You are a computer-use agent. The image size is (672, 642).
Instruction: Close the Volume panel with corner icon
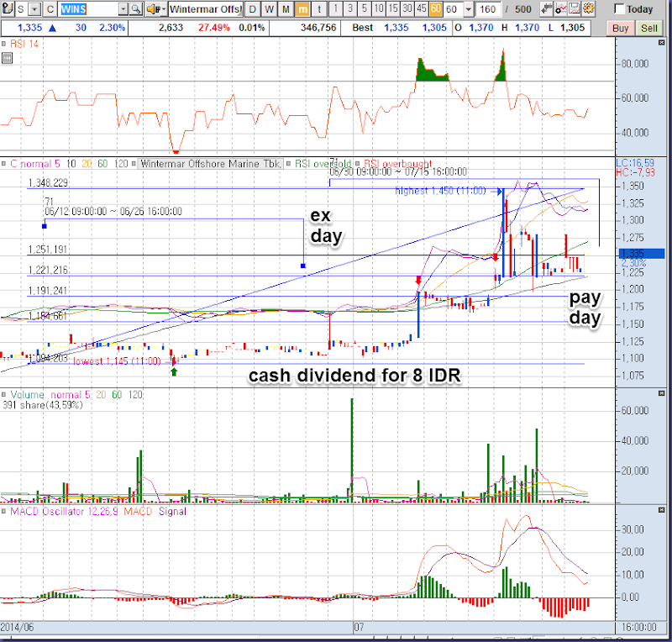point(661,393)
